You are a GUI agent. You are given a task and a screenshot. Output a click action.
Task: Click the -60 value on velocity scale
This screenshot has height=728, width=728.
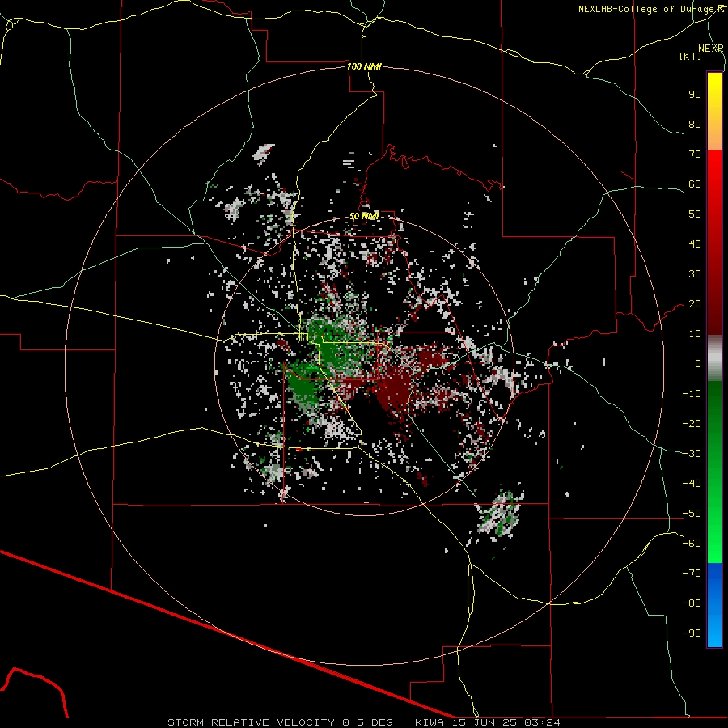click(x=692, y=544)
